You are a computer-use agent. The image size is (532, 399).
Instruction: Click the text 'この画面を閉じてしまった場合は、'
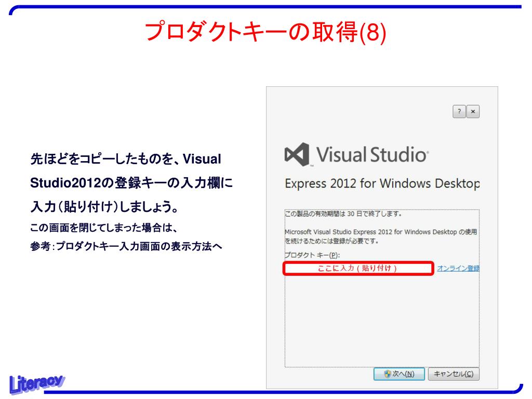click(104, 228)
